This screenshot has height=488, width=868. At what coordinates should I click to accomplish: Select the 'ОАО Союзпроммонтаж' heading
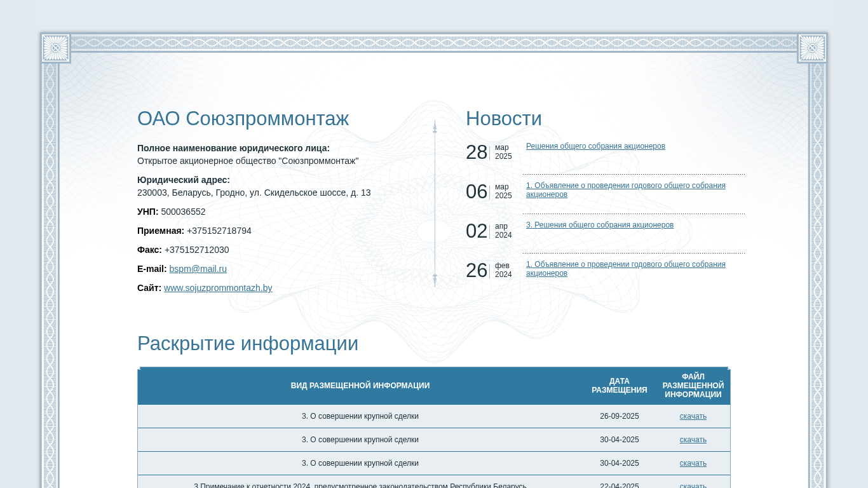tap(243, 119)
